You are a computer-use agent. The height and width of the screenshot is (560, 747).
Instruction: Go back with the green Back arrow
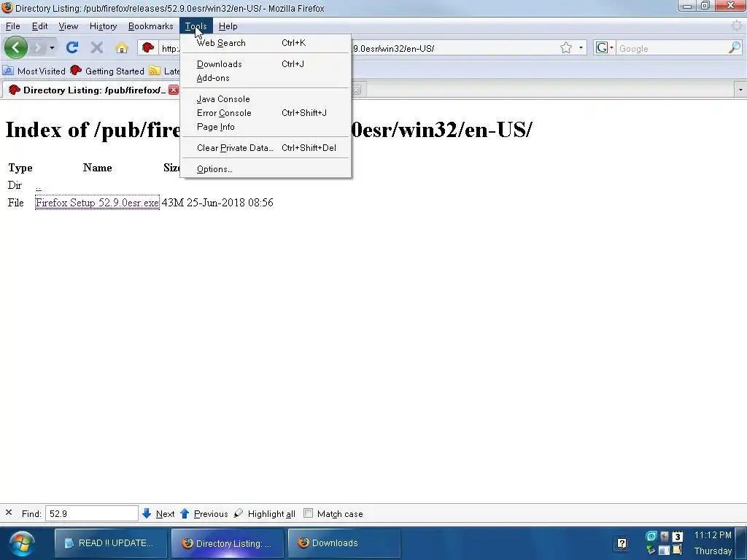tap(16, 47)
